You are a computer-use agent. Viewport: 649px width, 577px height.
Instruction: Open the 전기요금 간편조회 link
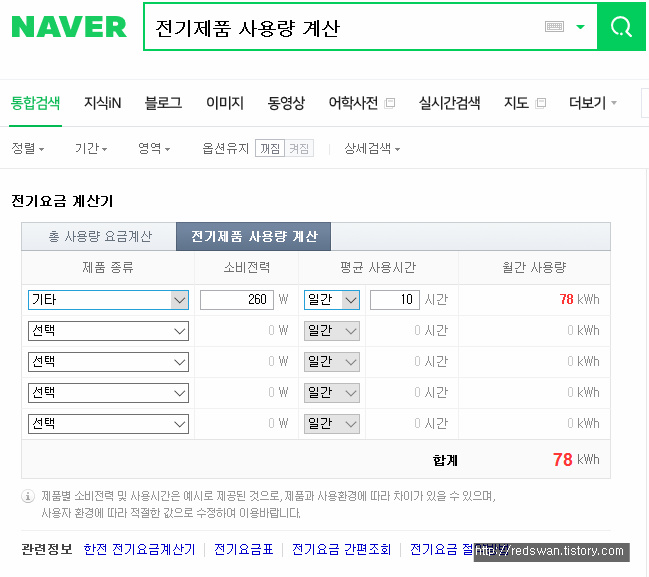[x=341, y=549]
